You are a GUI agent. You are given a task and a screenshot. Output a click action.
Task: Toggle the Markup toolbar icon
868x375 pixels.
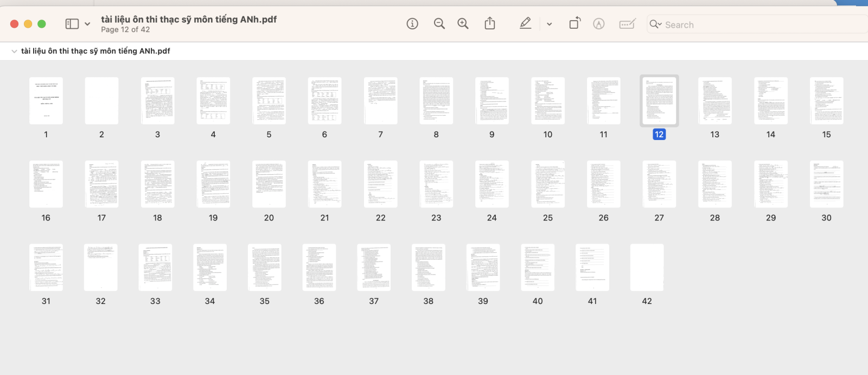pyautogui.click(x=599, y=24)
